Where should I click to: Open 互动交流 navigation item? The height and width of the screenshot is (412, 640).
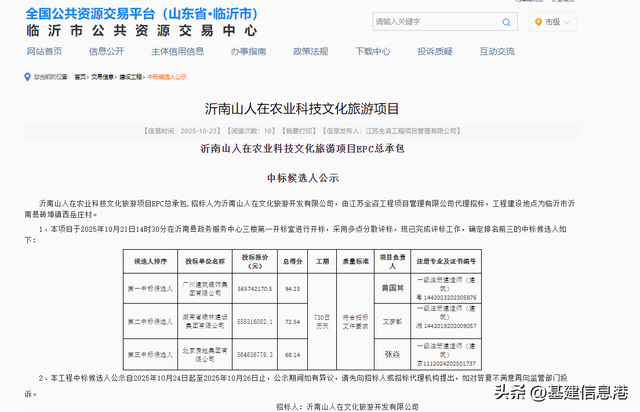(x=497, y=51)
